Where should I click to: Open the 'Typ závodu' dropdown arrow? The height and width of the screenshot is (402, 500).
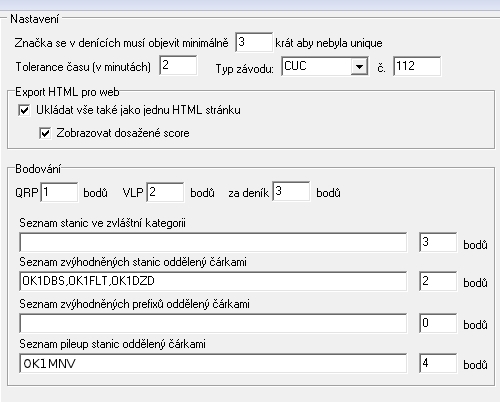click(x=359, y=66)
